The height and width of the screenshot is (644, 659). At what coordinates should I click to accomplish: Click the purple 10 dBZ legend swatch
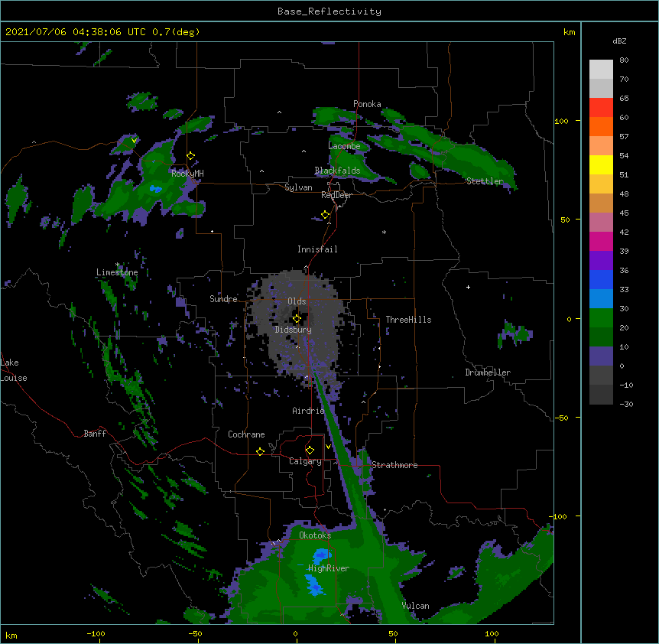[601, 356]
